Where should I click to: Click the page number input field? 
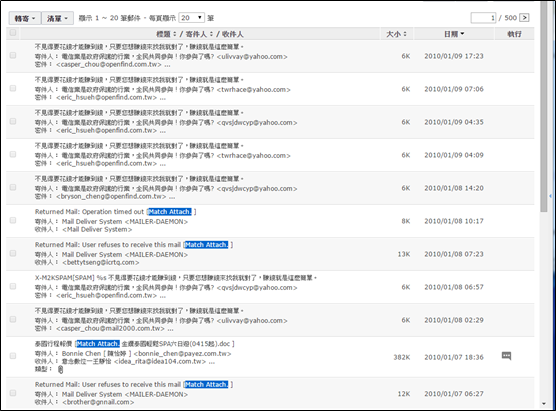pyautogui.click(x=483, y=18)
